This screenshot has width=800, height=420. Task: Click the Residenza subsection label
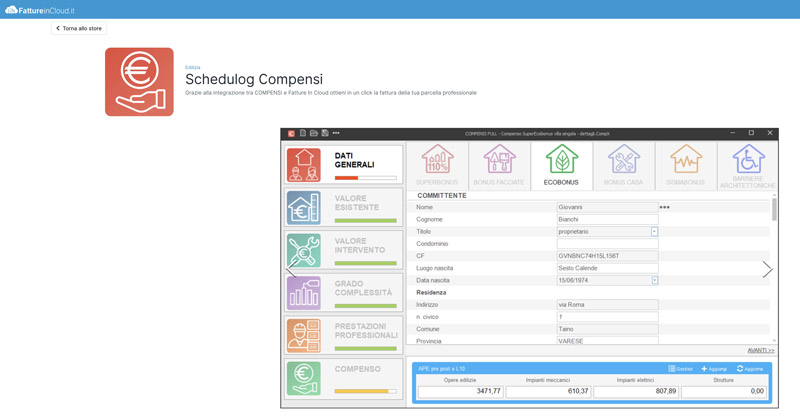click(431, 292)
